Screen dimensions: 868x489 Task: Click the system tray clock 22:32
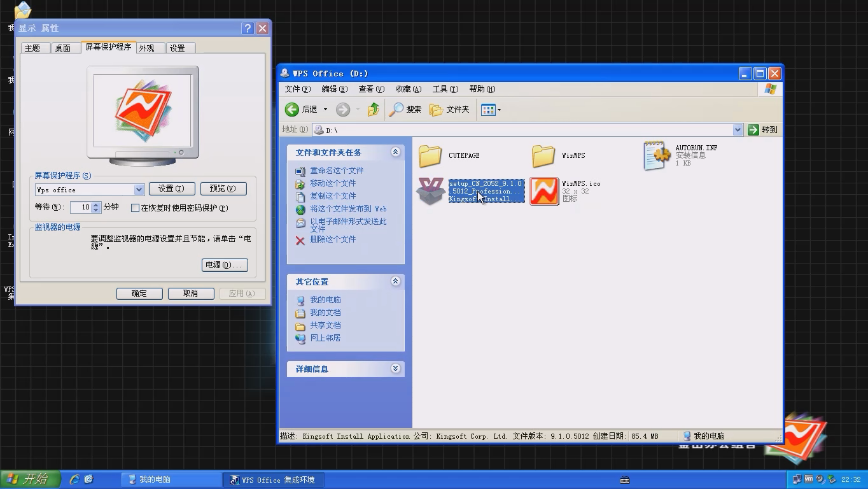pyautogui.click(x=851, y=479)
